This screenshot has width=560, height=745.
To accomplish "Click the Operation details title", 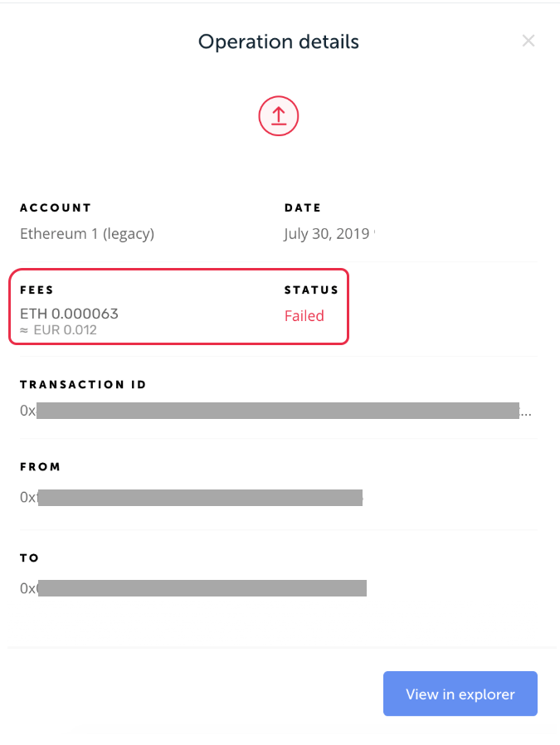I will [x=278, y=41].
